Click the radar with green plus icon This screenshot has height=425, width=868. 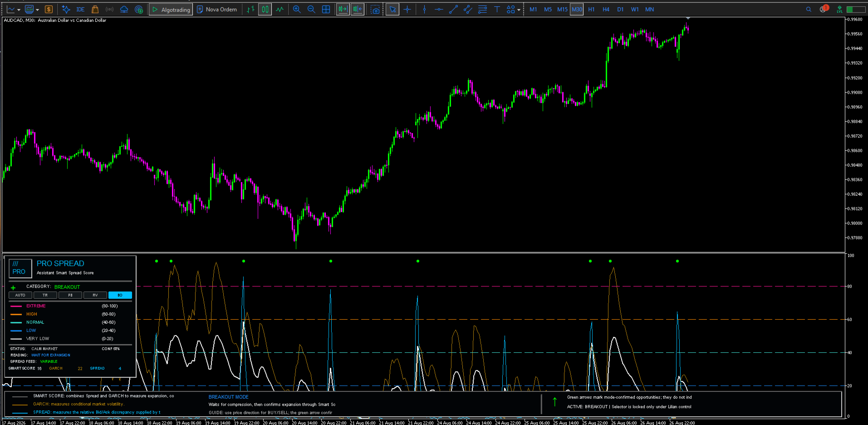139,10
